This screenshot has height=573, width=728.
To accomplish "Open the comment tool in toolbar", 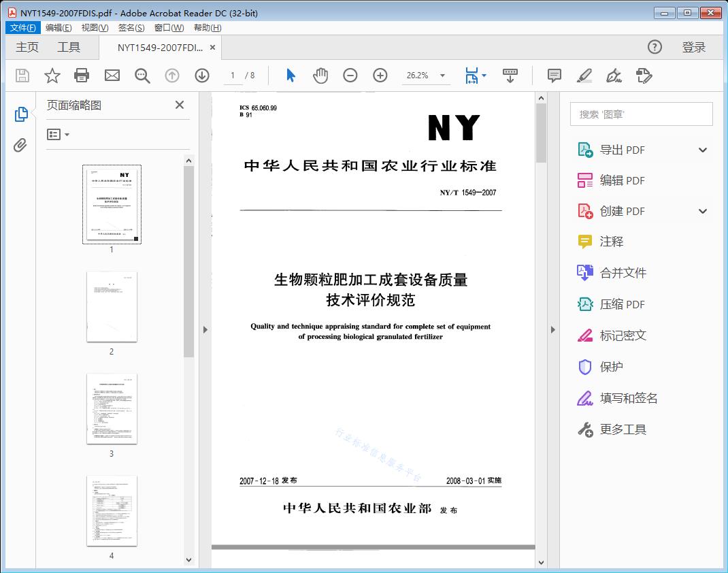I will pyautogui.click(x=555, y=76).
